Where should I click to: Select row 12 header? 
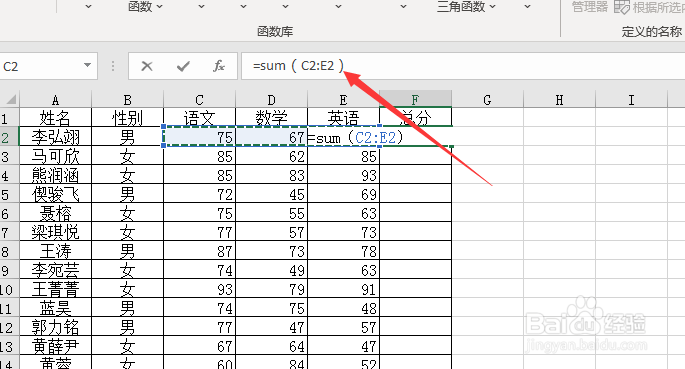click(x=9, y=327)
